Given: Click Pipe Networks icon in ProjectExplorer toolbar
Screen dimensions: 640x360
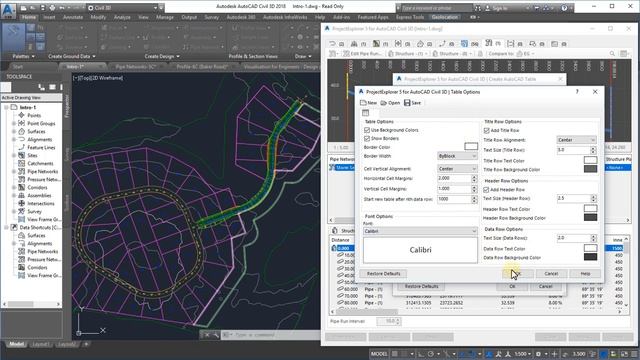Looking at the screenshot, I should [488, 43].
